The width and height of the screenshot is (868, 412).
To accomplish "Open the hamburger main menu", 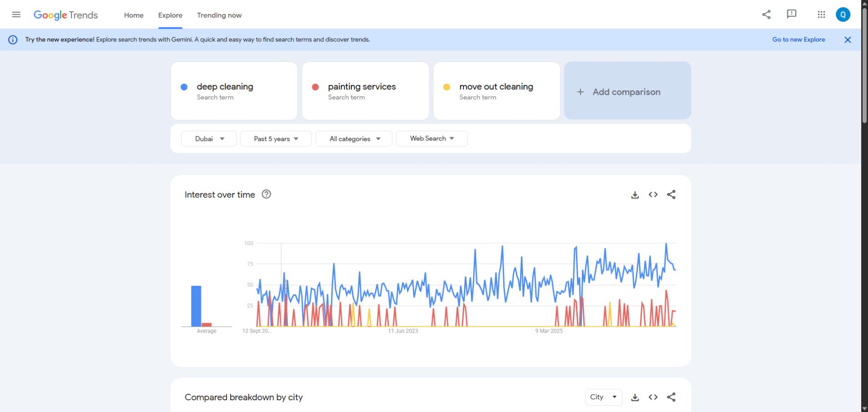I will click(x=16, y=15).
